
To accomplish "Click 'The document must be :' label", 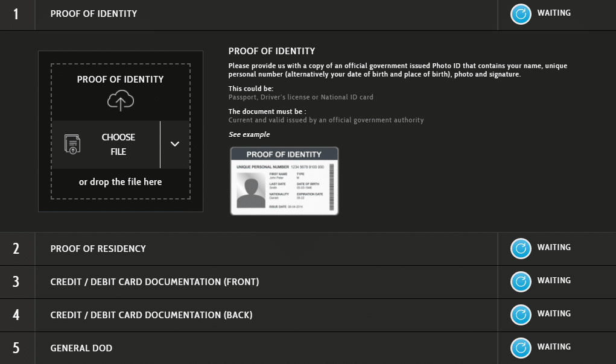I will (x=267, y=111).
